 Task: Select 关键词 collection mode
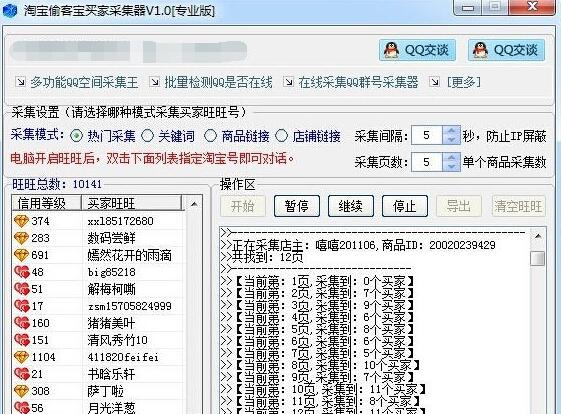[147, 136]
